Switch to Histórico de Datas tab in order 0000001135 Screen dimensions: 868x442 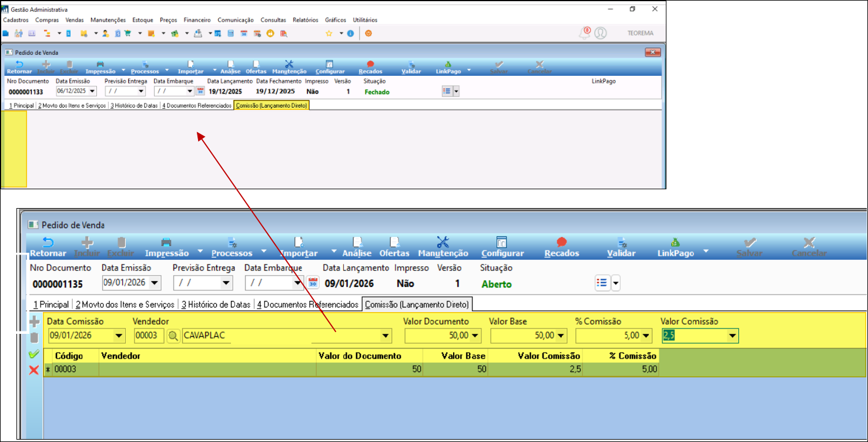tap(216, 304)
